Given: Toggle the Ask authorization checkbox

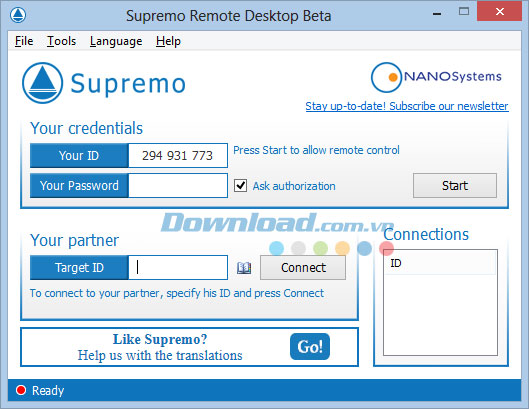Looking at the screenshot, I should point(240,186).
